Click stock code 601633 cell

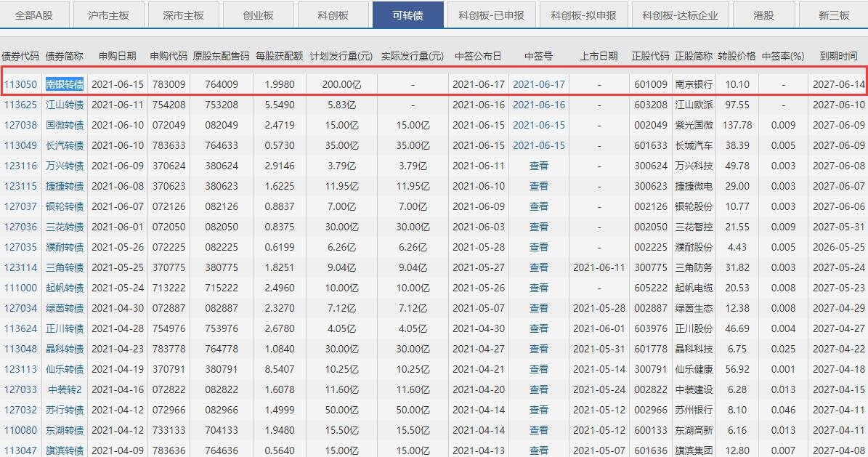tap(651, 146)
